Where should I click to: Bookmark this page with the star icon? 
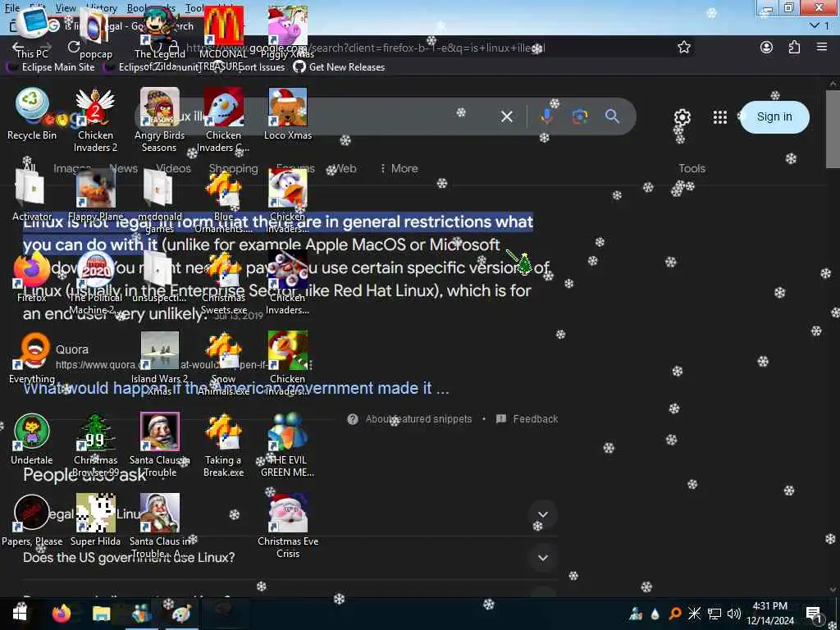point(683,47)
